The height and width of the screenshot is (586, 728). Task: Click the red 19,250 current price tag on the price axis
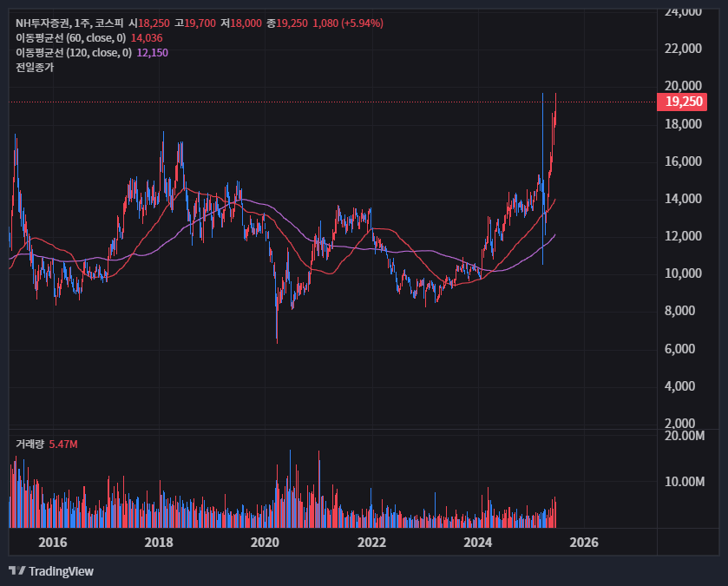[x=682, y=102]
